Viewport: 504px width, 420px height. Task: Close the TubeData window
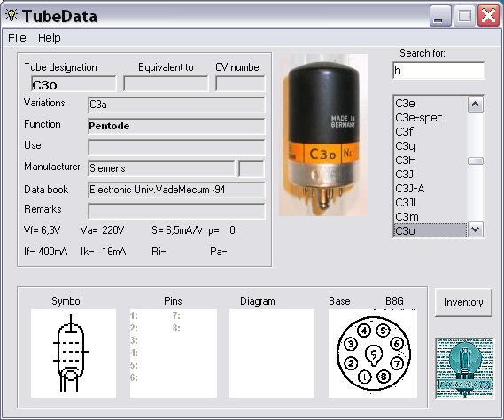489,15
